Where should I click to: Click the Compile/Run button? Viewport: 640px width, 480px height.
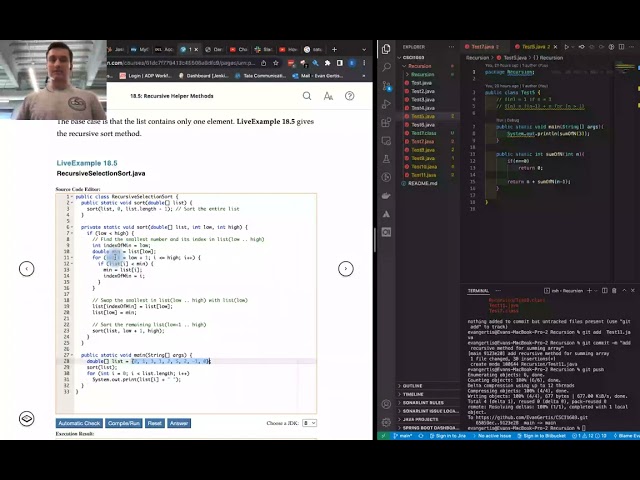tap(124, 423)
